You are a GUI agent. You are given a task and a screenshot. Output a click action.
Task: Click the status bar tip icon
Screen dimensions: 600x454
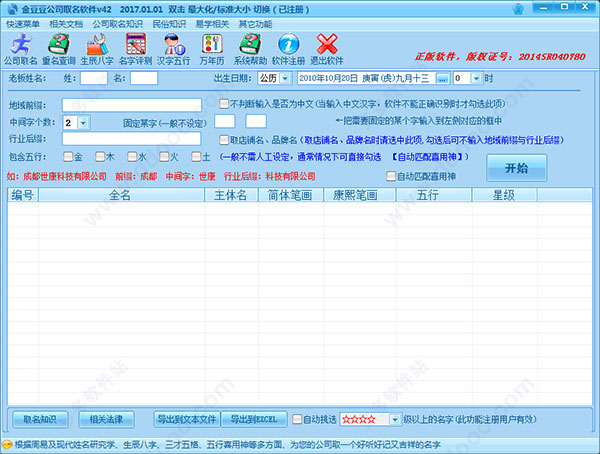click(x=7, y=445)
